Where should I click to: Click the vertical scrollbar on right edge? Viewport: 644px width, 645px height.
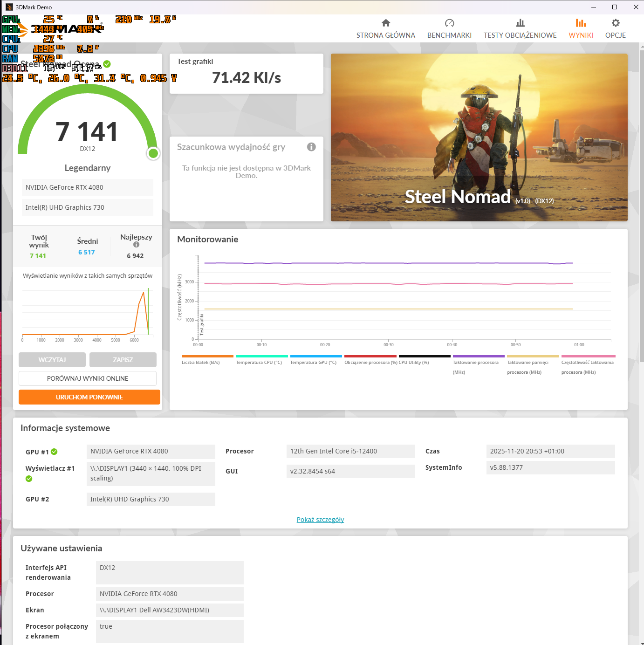click(x=641, y=204)
